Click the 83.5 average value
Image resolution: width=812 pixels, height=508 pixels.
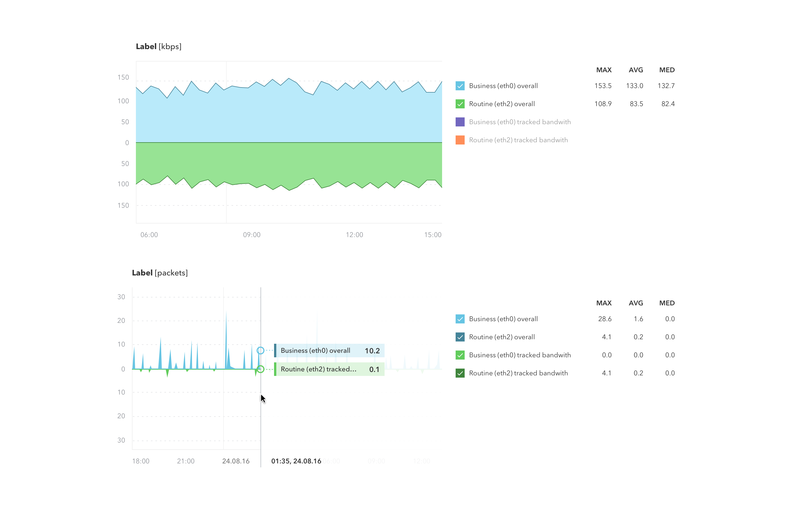(x=637, y=104)
